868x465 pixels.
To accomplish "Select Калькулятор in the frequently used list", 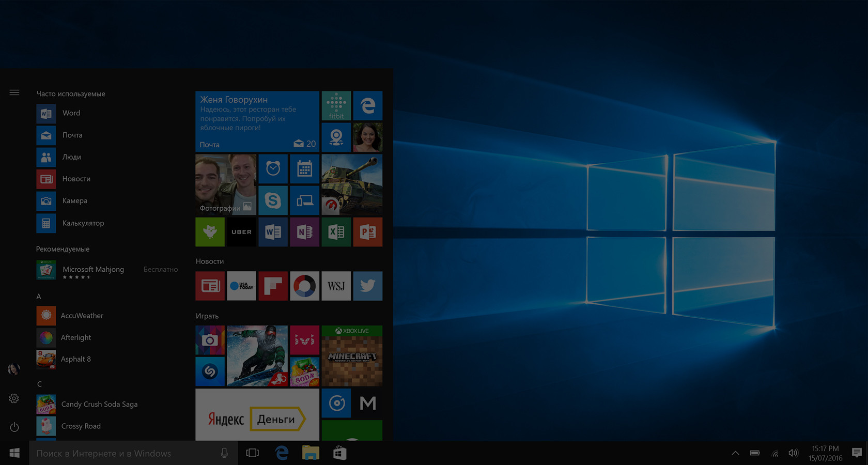I will pyautogui.click(x=84, y=223).
